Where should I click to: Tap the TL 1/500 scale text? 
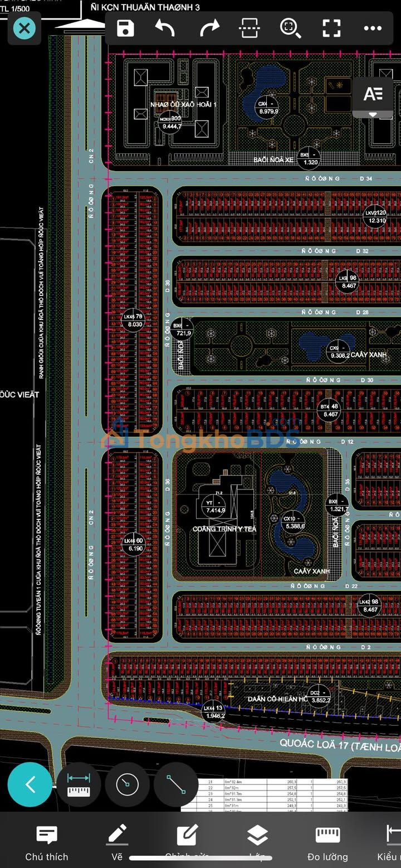(15, 9)
